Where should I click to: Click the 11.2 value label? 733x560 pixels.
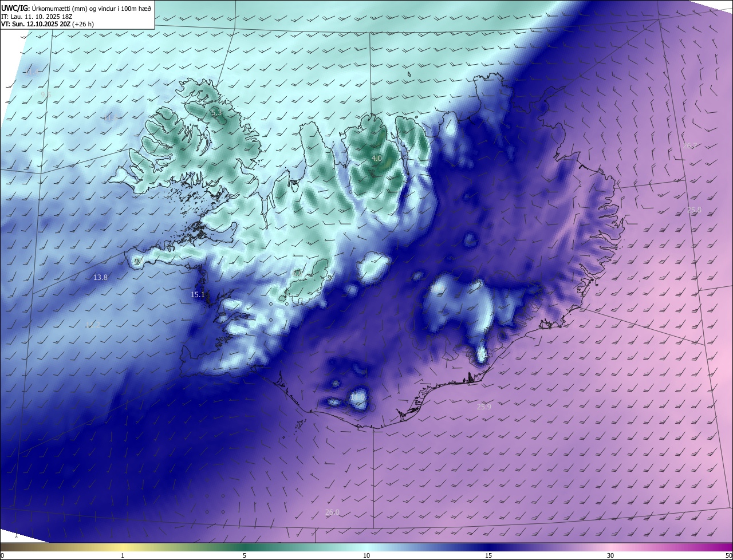point(92,325)
